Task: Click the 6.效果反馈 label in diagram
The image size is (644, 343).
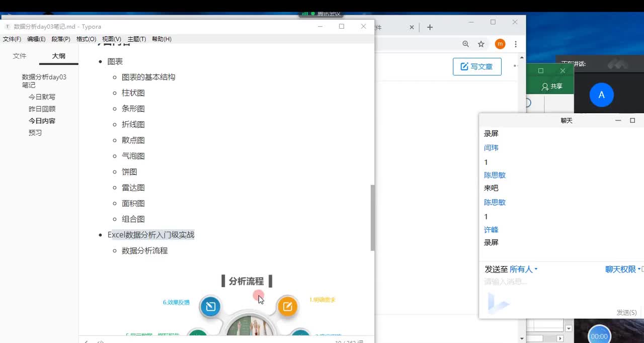Action: [176, 302]
